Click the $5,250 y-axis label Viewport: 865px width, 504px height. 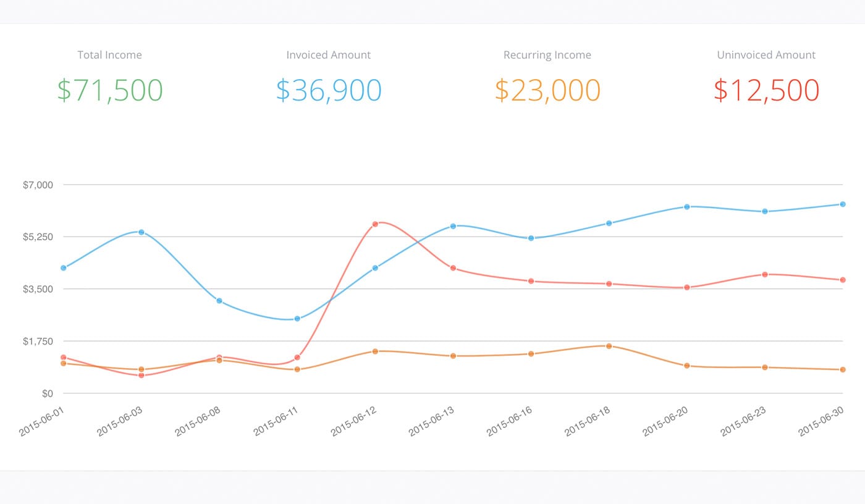[x=38, y=237]
